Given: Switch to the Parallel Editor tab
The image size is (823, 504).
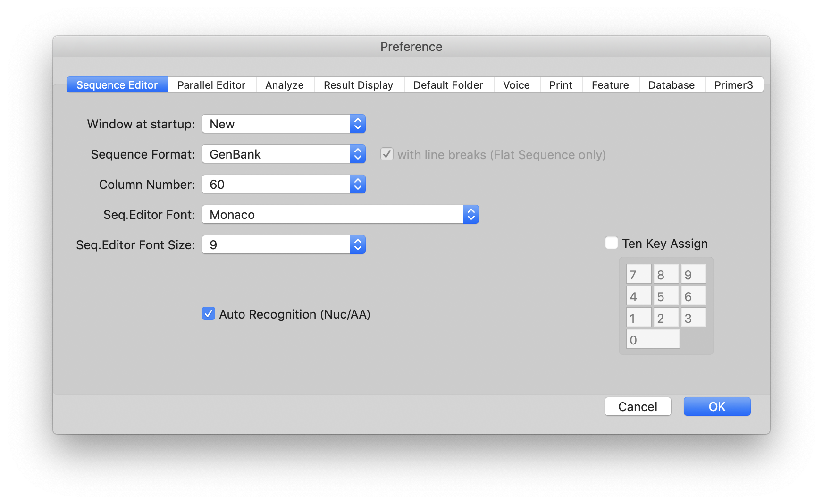Looking at the screenshot, I should click(211, 85).
